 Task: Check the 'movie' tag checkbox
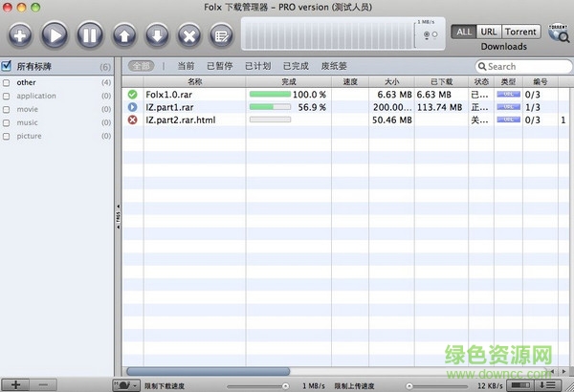point(7,109)
